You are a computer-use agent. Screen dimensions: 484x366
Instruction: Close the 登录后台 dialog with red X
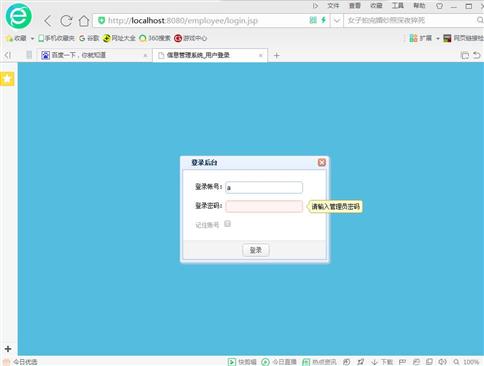pos(322,162)
